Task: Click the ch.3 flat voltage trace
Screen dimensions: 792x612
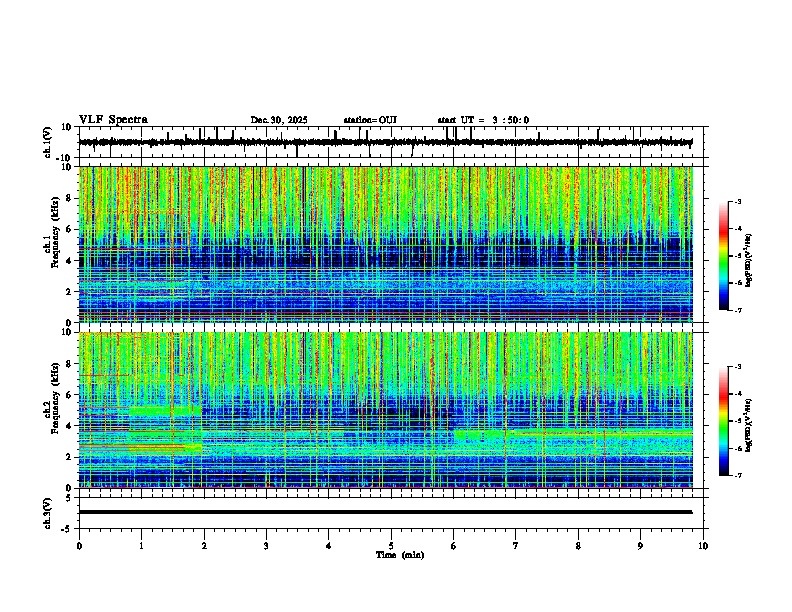Action: [x=385, y=512]
